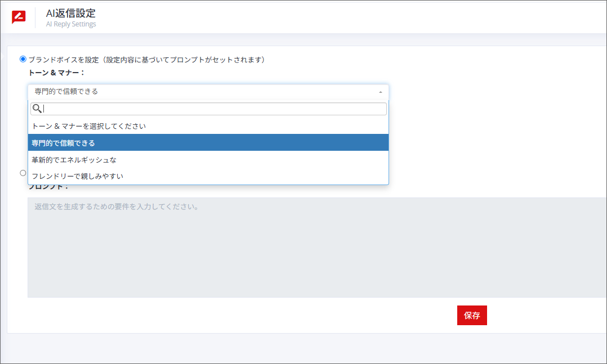Choose the 革新的でエネルギッシュな option
The height and width of the screenshot is (364, 607).
click(208, 160)
